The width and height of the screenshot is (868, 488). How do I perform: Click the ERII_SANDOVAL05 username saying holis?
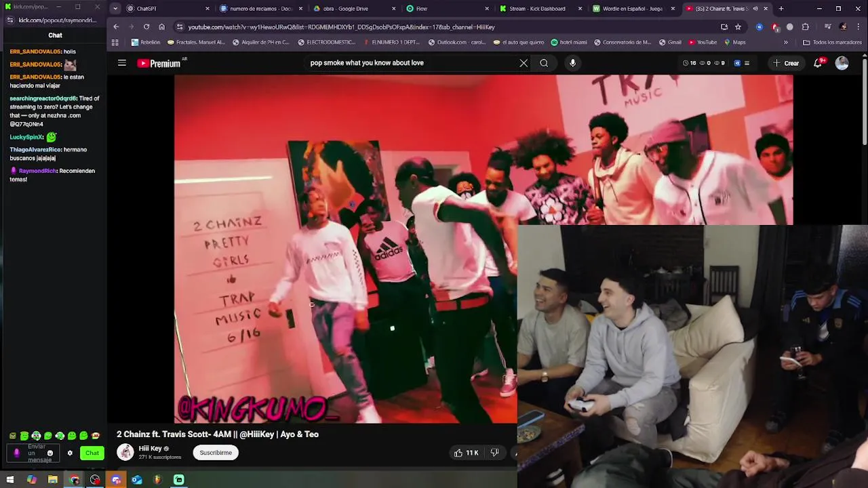point(35,52)
